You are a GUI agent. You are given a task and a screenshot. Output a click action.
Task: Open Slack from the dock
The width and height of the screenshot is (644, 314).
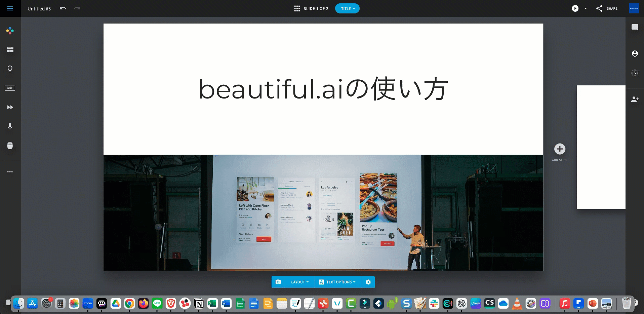[434, 304]
